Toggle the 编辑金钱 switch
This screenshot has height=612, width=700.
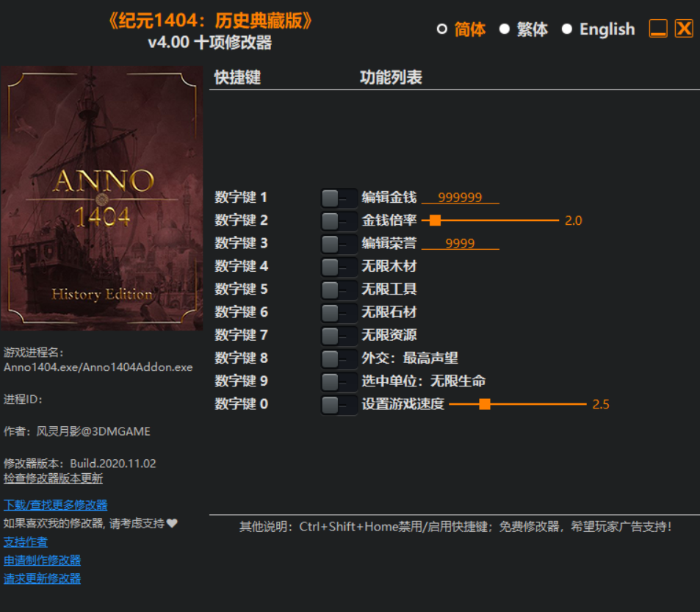pos(339,198)
